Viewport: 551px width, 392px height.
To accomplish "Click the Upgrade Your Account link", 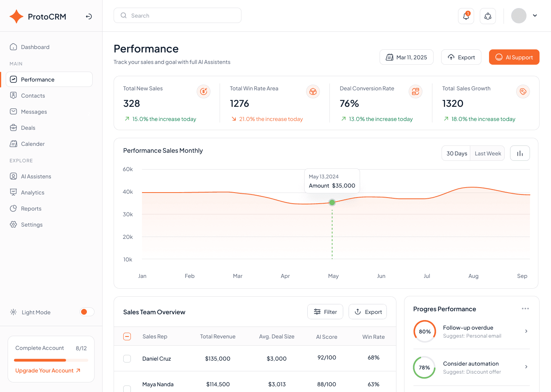I will [x=44, y=370].
